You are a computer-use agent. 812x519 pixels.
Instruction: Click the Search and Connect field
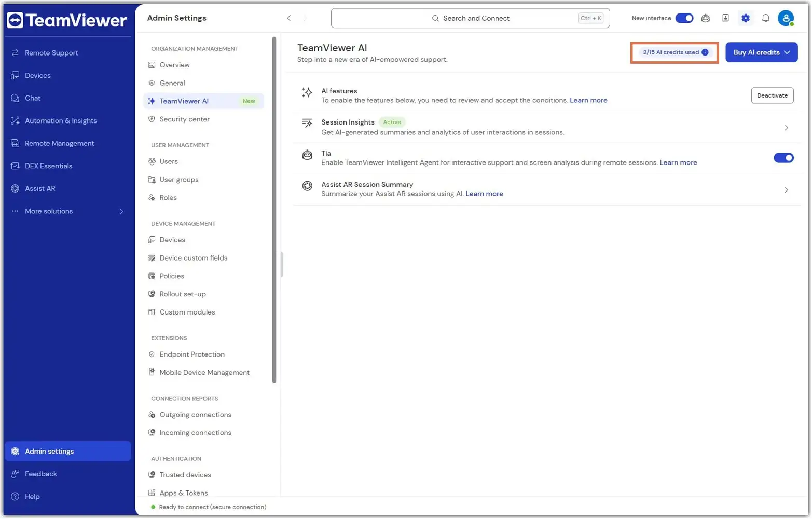tap(470, 18)
